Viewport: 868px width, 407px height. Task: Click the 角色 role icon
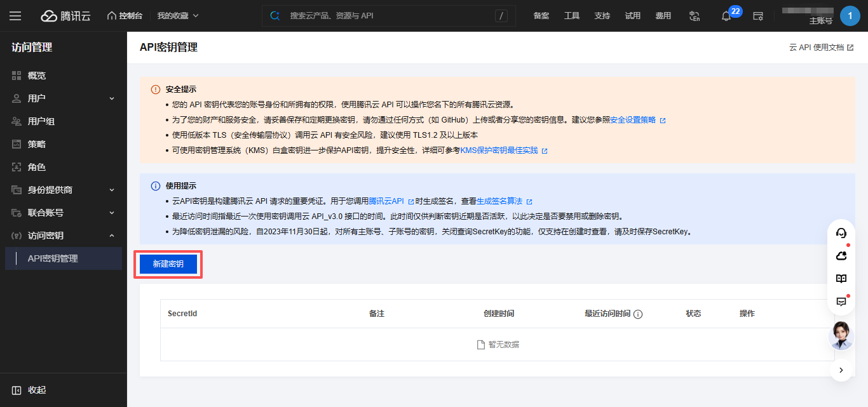[17, 167]
